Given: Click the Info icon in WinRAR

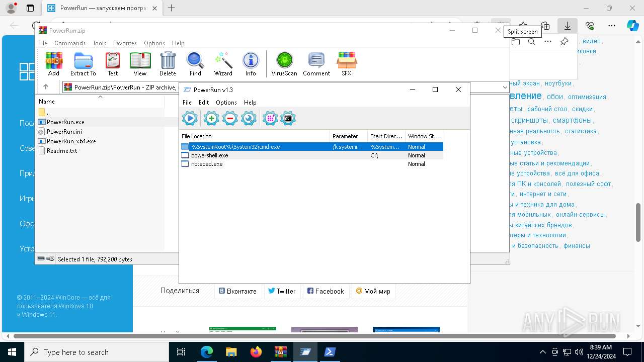Looking at the screenshot, I should coord(251,64).
